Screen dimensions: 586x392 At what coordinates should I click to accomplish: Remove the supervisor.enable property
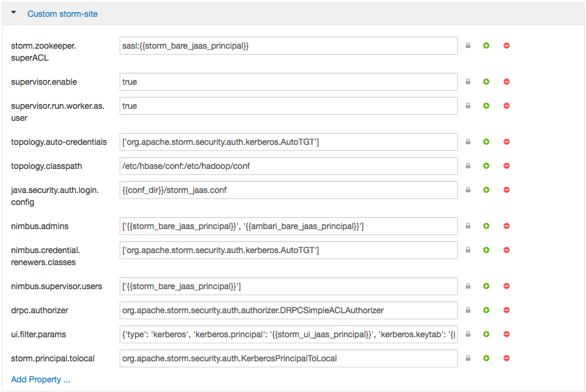(x=507, y=82)
